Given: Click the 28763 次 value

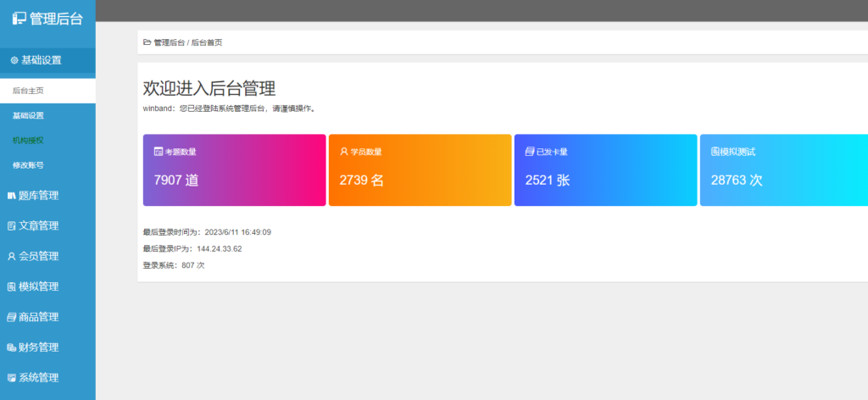Looking at the screenshot, I should coord(737,180).
